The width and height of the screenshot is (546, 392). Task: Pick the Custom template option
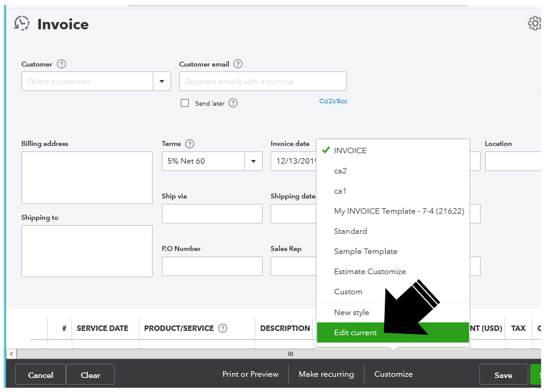point(393,292)
